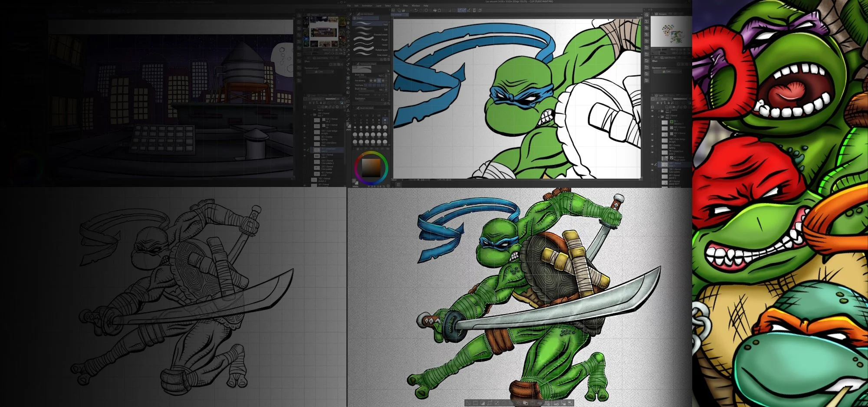Toggle eye of right 'Color palette' layer

coord(652,170)
